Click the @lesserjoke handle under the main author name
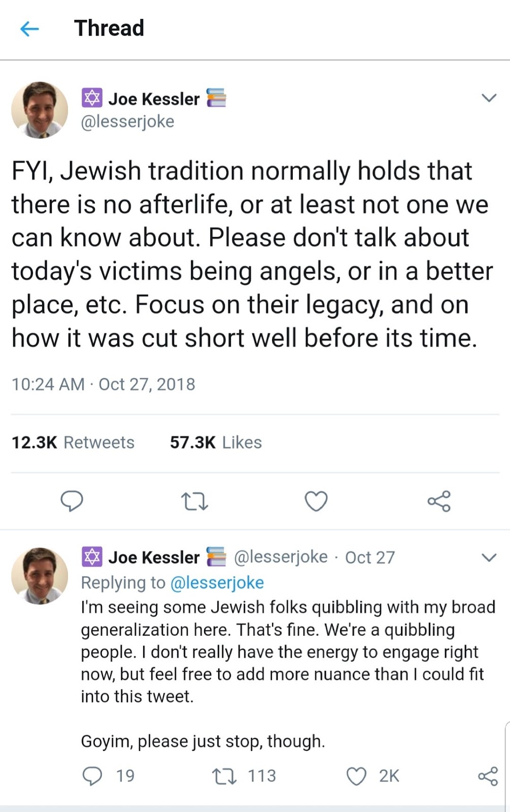The height and width of the screenshot is (812, 510). click(x=127, y=122)
